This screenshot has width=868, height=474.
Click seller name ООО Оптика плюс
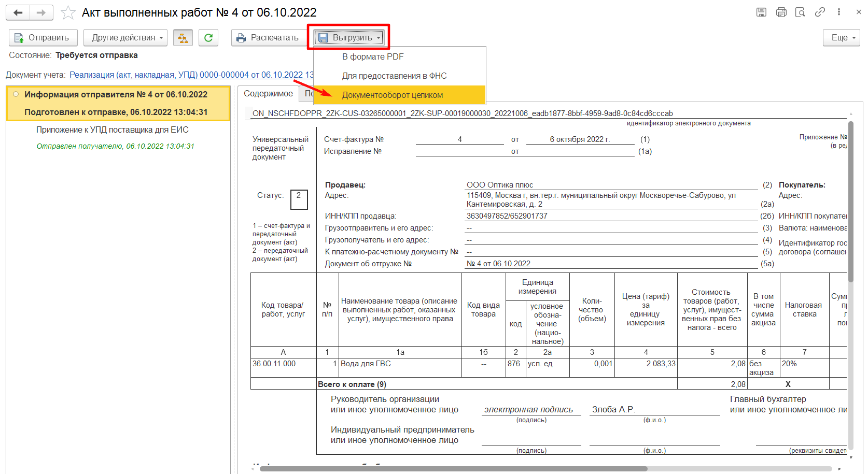500,185
